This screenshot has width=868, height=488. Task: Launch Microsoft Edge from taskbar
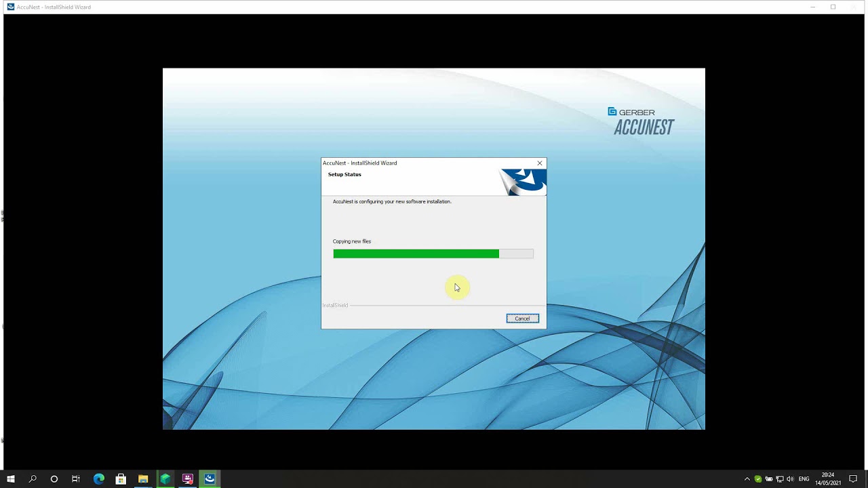[x=99, y=479]
